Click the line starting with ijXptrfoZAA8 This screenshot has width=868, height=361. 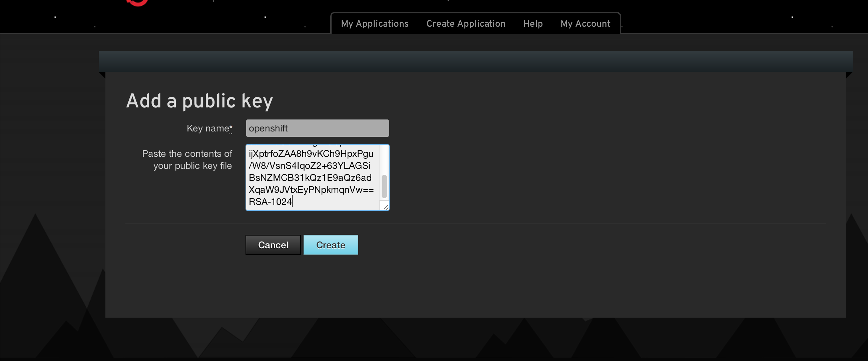pyautogui.click(x=311, y=154)
